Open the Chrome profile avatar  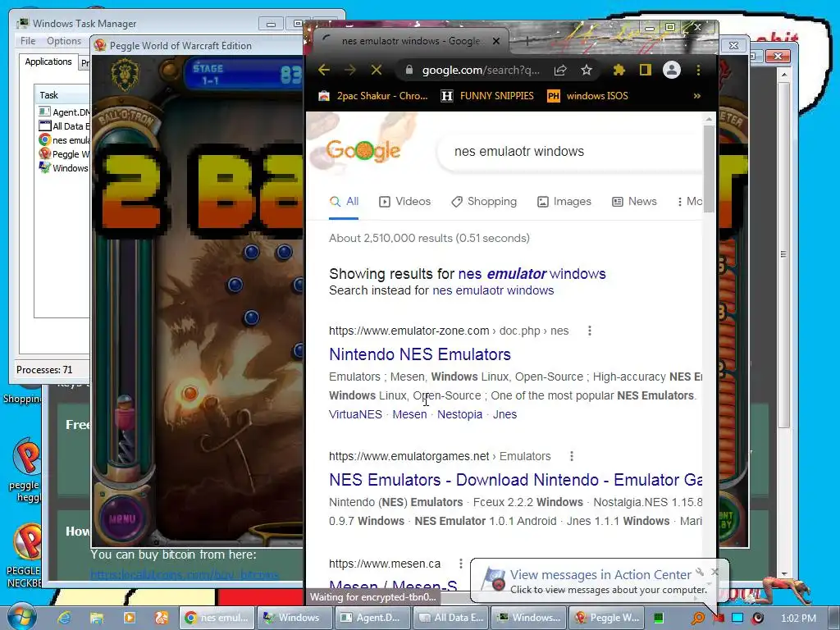click(x=672, y=70)
